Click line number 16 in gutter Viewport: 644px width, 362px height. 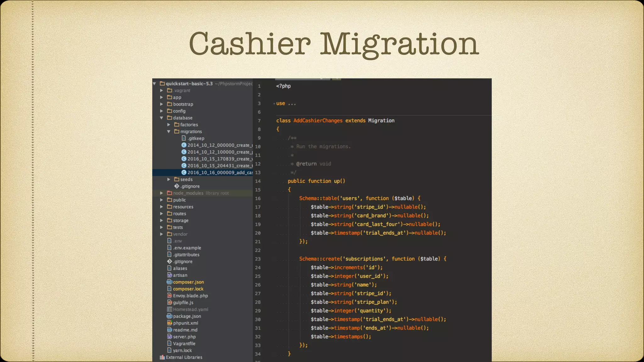point(258,199)
